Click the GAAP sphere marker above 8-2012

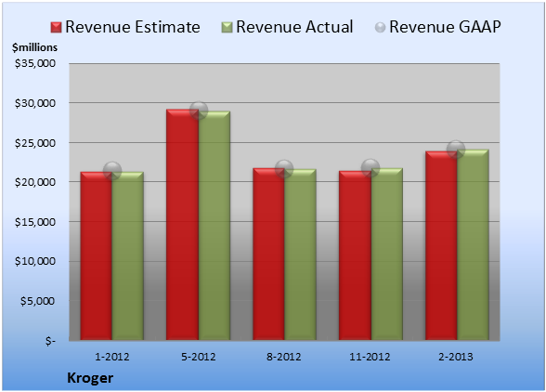(284, 169)
